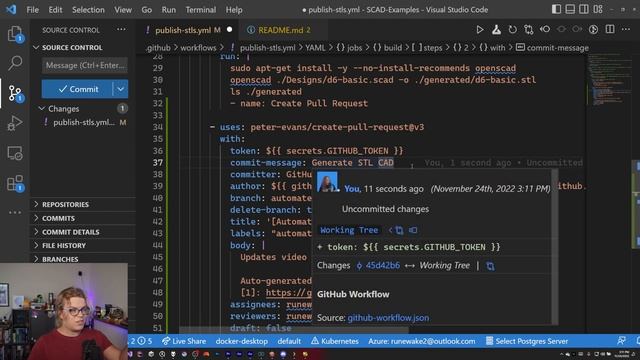Open Commit button dropdown arrow
The height and width of the screenshot is (360, 640).
point(120,89)
